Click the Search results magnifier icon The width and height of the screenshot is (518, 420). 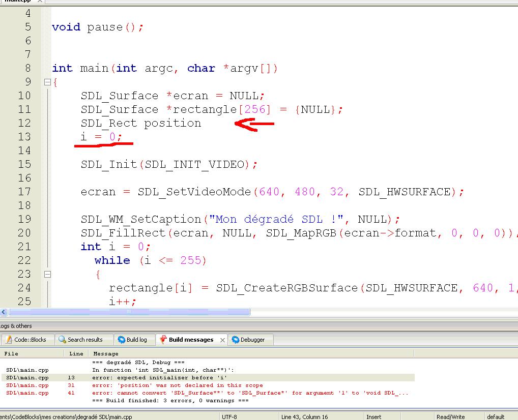click(x=63, y=340)
